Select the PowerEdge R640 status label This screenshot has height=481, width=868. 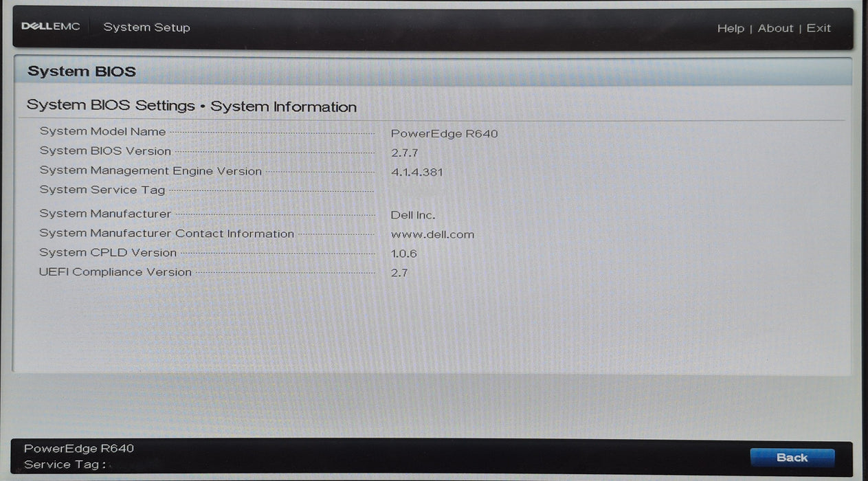point(78,448)
